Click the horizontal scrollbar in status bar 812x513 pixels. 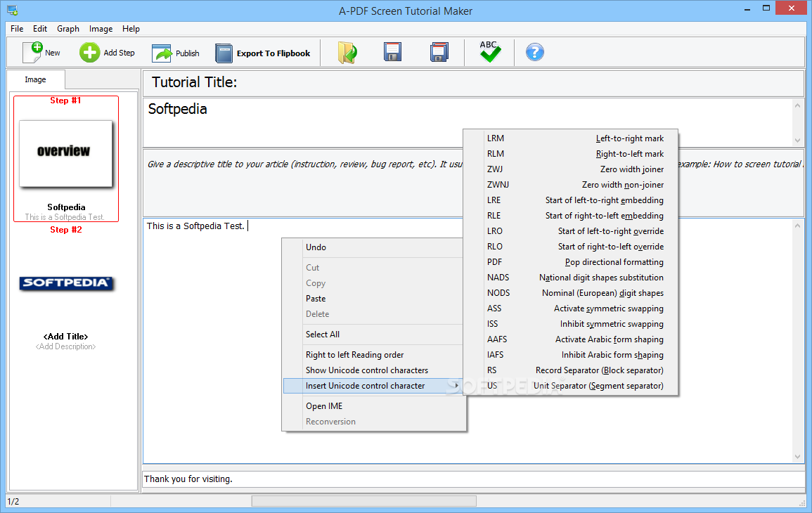pyautogui.click(x=363, y=501)
